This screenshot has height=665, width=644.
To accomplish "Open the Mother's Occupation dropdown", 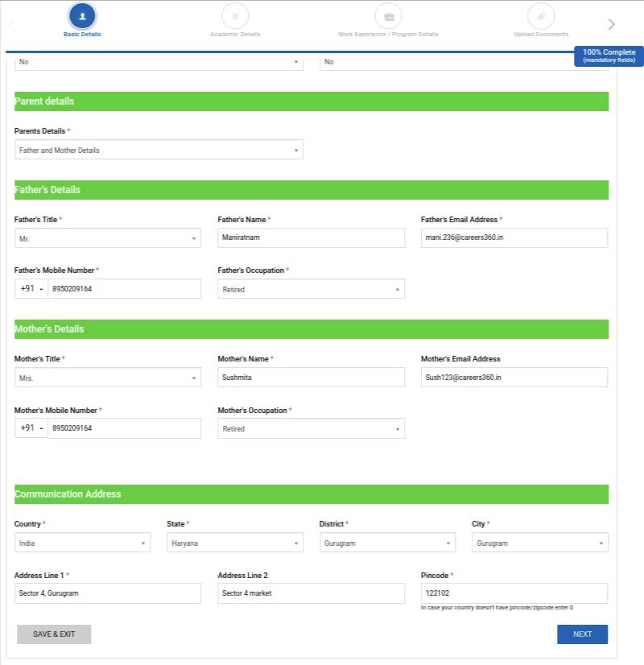I will coord(311,427).
